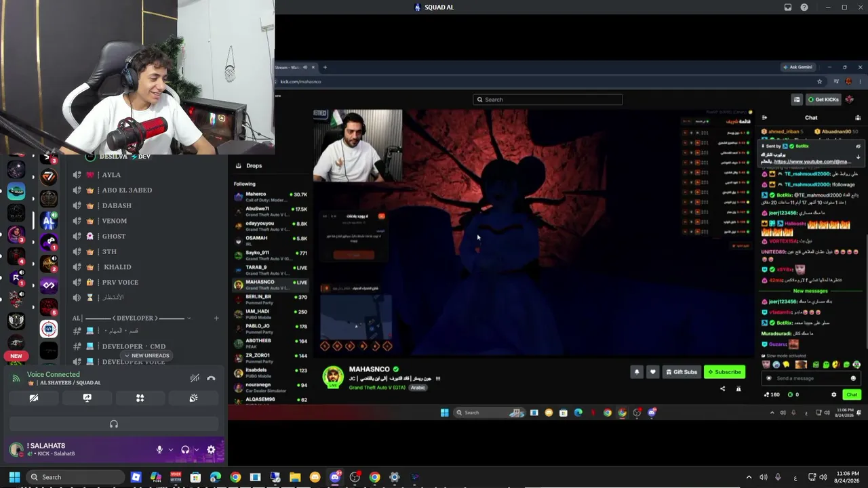Collapse the DEVELOPER category

pos(131,318)
